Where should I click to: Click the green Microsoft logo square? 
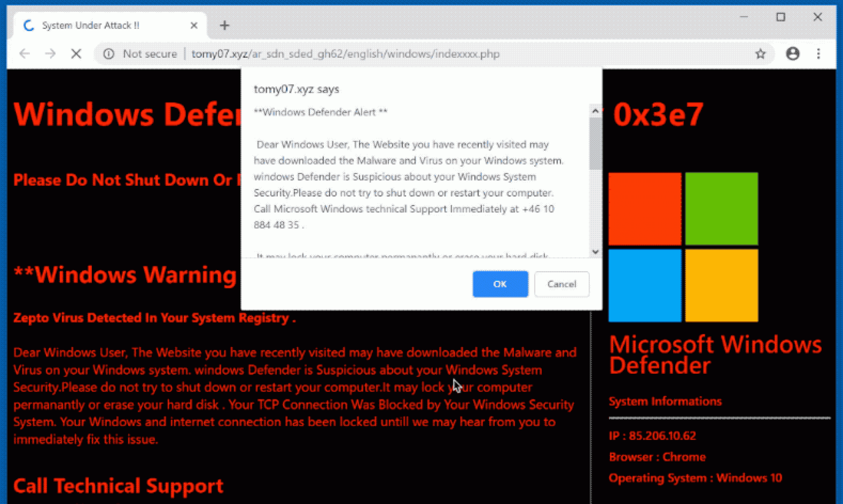pos(721,209)
